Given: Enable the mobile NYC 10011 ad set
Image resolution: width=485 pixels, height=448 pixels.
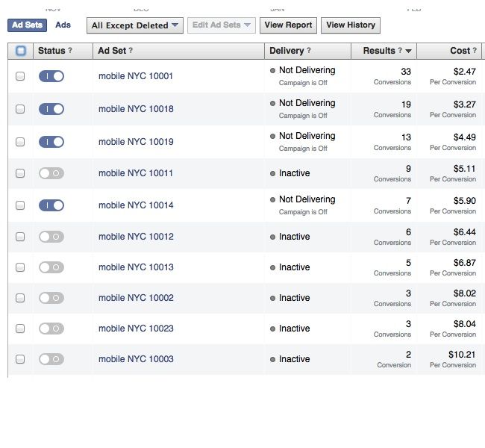Looking at the screenshot, I should tap(51, 173).
